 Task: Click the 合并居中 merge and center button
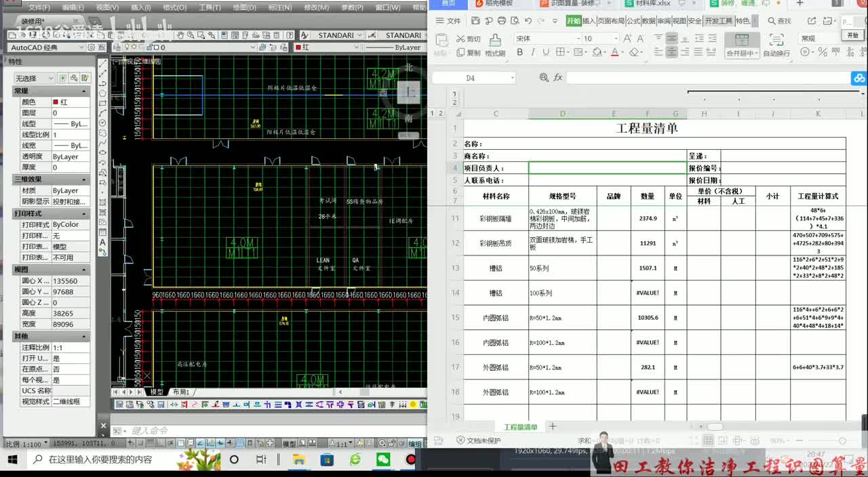pos(742,45)
